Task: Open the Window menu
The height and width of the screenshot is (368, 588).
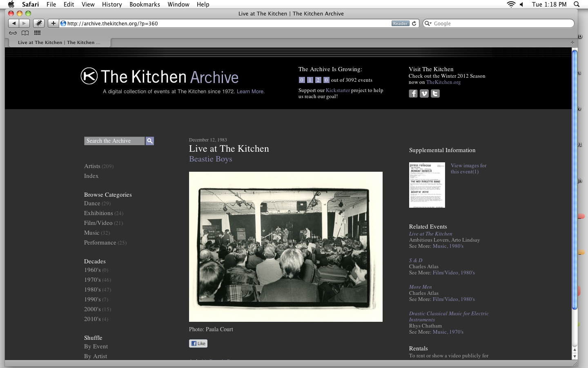Action: pos(178,4)
